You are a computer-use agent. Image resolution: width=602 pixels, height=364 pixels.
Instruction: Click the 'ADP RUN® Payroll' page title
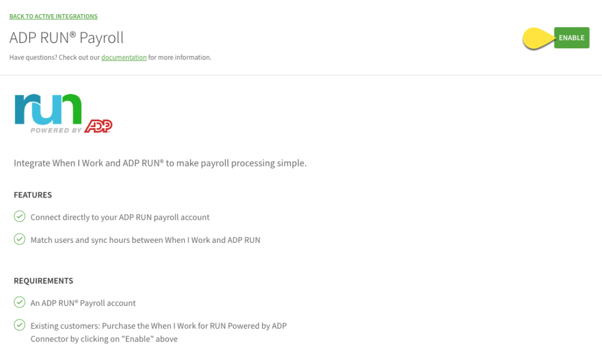click(66, 38)
